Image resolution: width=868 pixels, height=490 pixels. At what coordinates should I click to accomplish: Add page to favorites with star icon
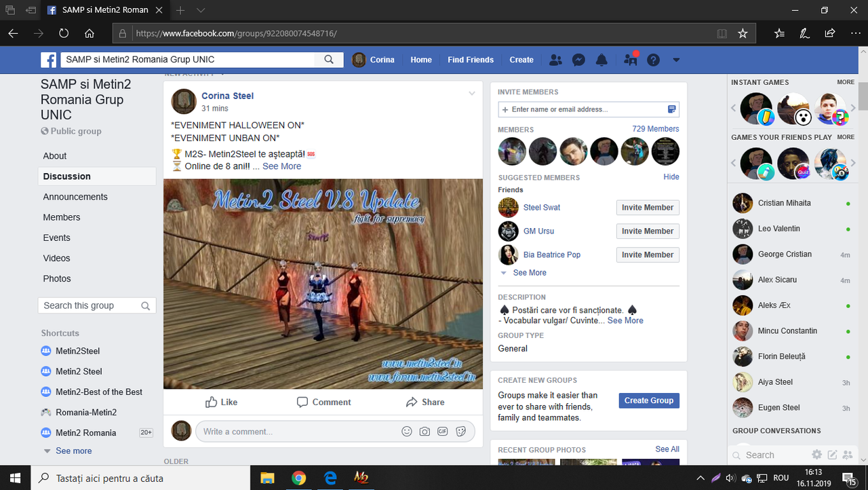click(743, 33)
